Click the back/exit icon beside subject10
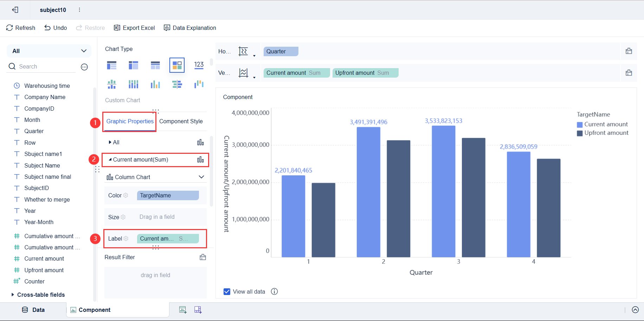This screenshot has height=321, width=644. pyautogui.click(x=15, y=10)
